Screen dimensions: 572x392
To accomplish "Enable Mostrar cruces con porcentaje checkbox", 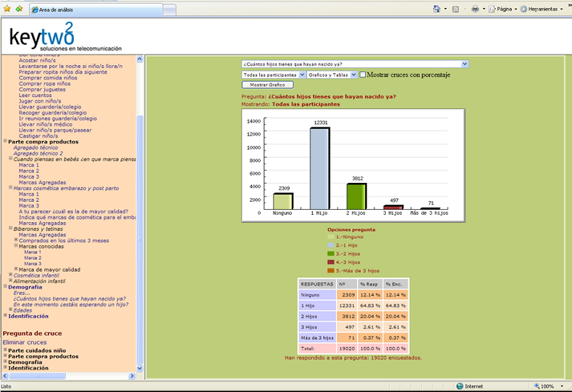I will click(363, 74).
